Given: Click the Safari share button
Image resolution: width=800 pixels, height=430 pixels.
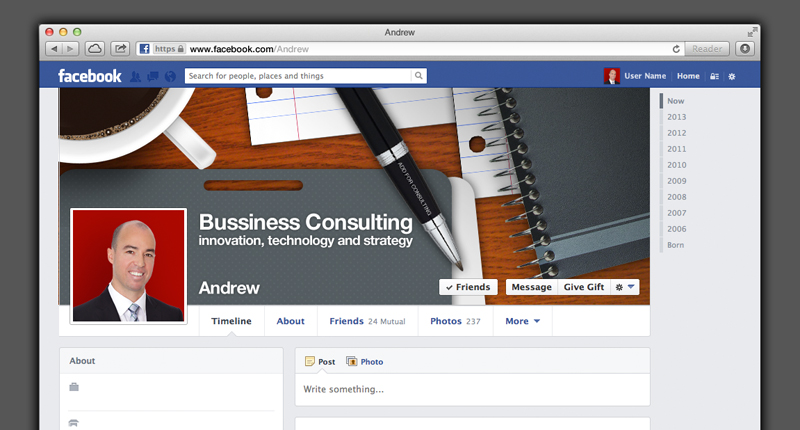Looking at the screenshot, I should pos(120,49).
